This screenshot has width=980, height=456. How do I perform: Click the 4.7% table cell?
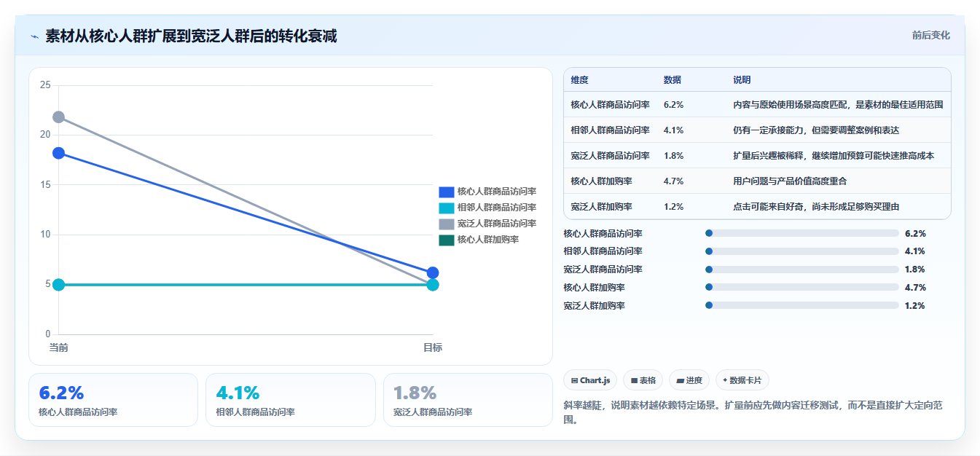point(673,181)
